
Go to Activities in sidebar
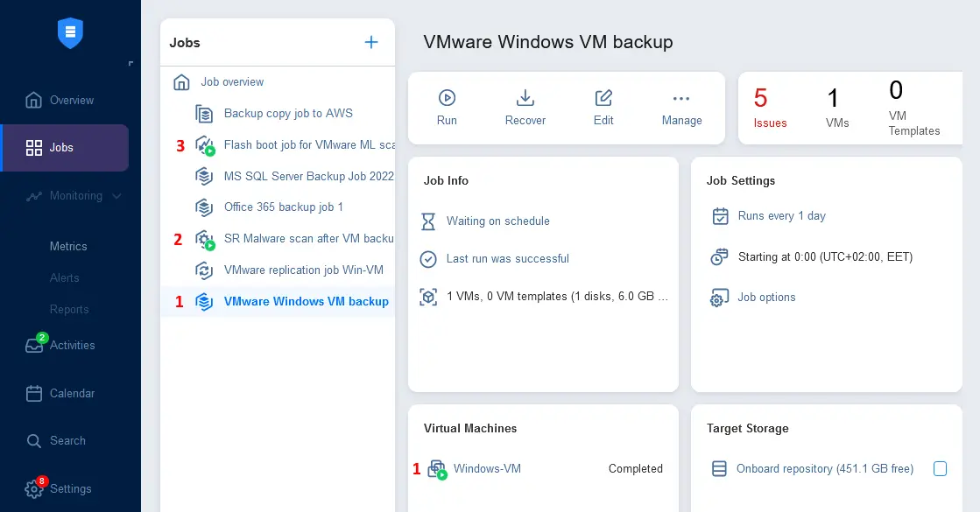73,346
